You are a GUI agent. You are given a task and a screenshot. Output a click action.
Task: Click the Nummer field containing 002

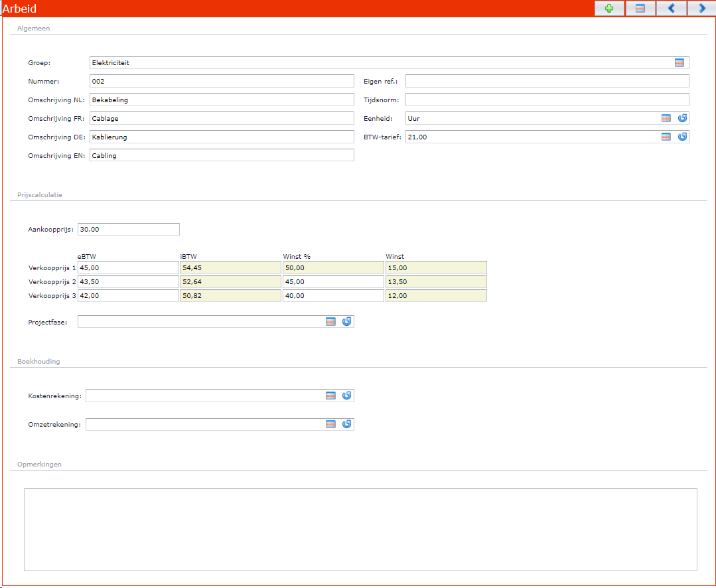(x=222, y=81)
